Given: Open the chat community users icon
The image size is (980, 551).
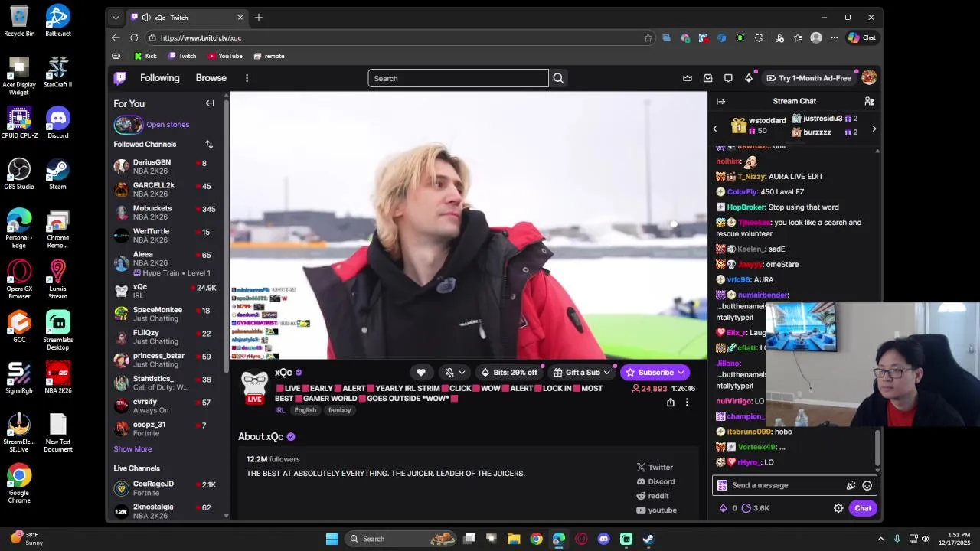Looking at the screenshot, I should (869, 101).
